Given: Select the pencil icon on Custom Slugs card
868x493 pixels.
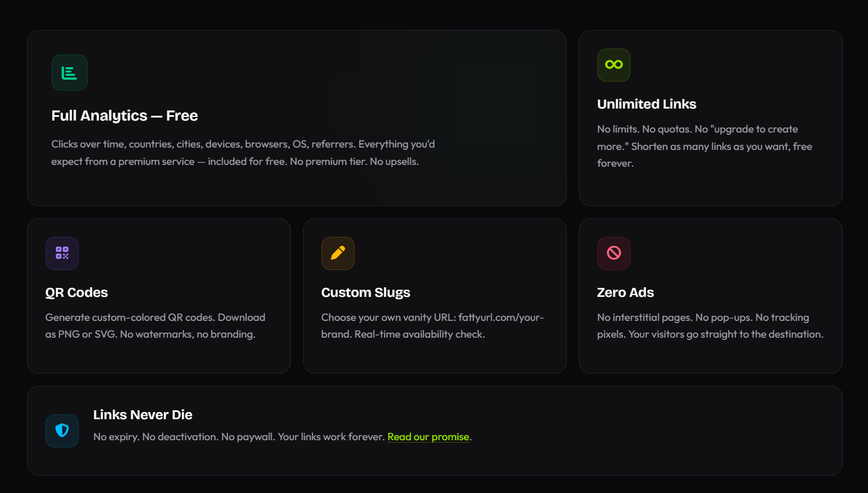Looking at the screenshot, I should pos(338,253).
